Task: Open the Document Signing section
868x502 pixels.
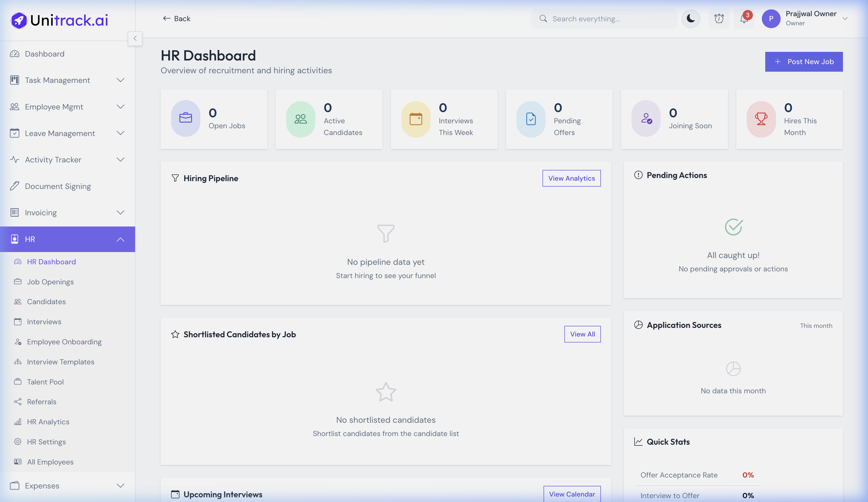Action: point(58,186)
